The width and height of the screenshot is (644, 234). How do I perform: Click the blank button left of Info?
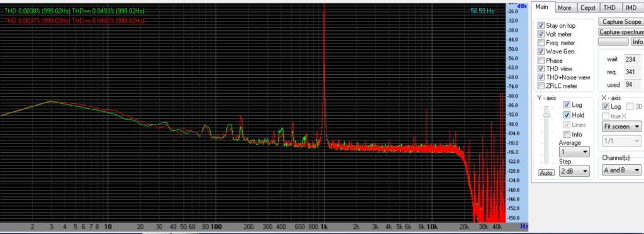(x=613, y=42)
